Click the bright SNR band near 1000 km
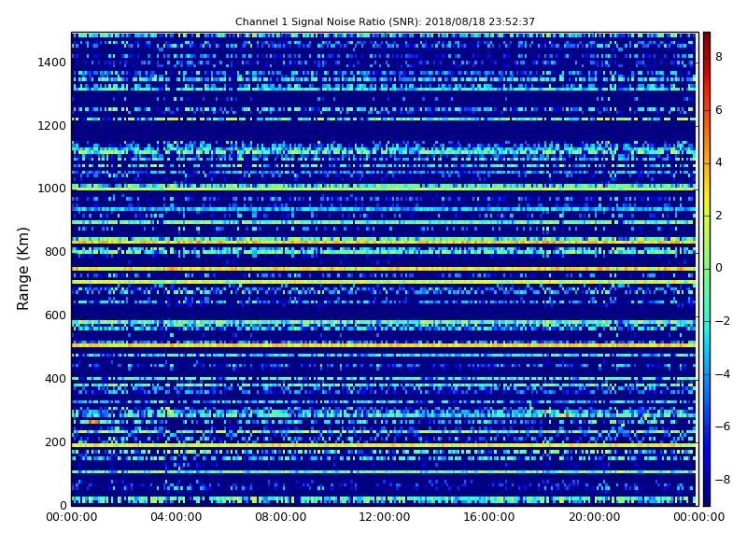747x560 pixels. [384, 189]
